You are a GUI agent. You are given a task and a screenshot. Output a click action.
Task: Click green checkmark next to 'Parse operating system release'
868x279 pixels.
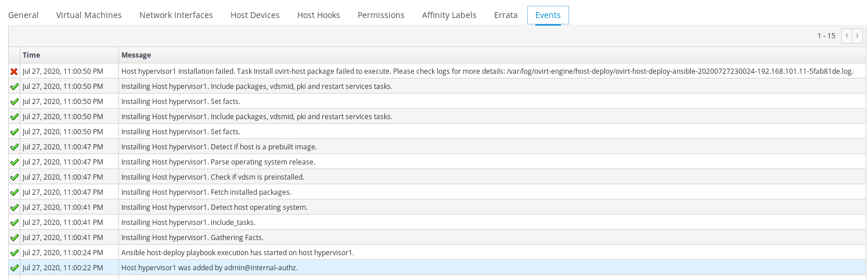[14, 162]
